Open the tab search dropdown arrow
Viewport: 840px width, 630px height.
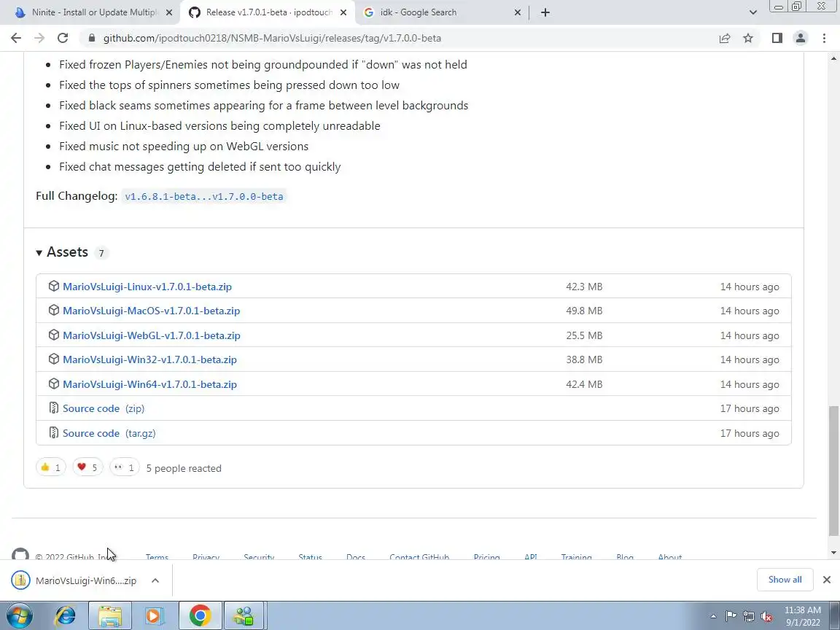pyautogui.click(x=752, y=12)
